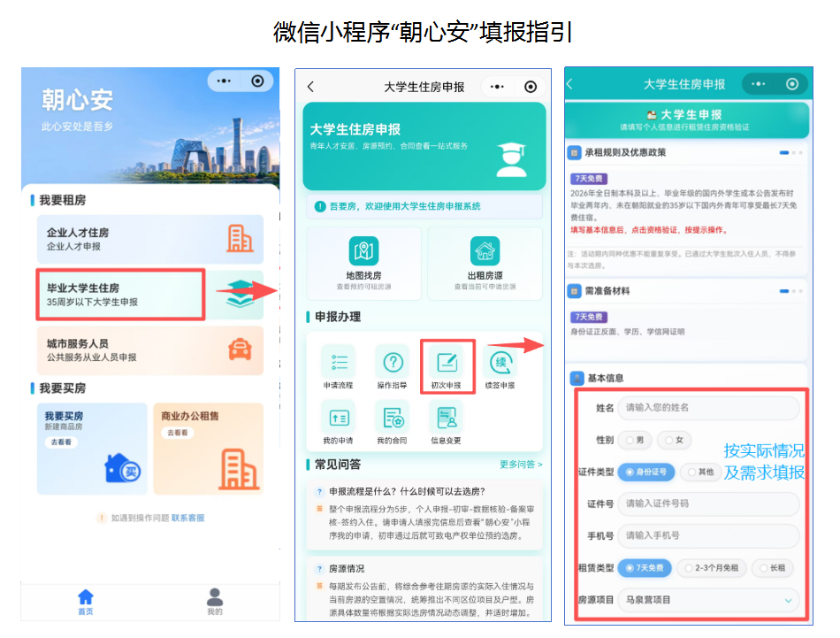Screen dimensions: 840x638
Task: Tap close target circle in middle screen header
Action: (x=531, y=87)
